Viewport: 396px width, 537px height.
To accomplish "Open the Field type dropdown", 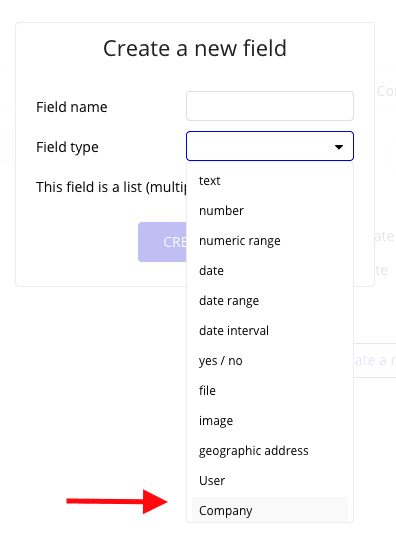I will (270, 146).
